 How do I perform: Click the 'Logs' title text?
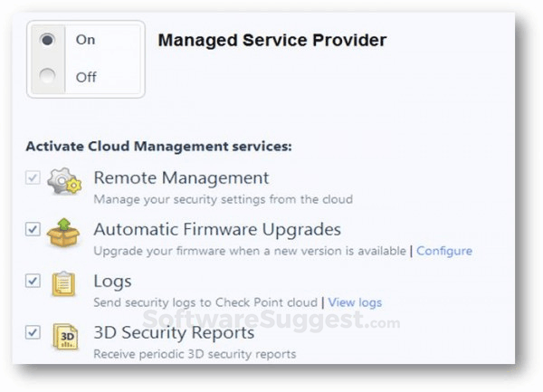pyautogui.click(x=112, y=282)
